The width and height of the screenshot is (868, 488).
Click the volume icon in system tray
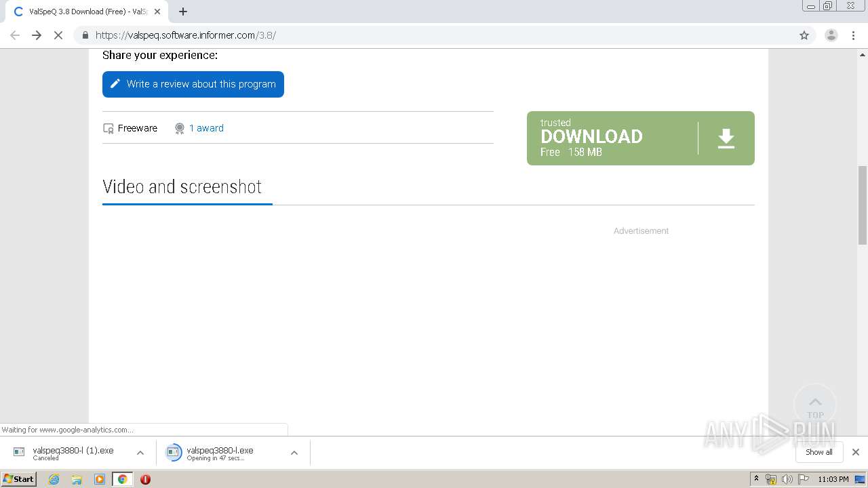[x=787, y=479]
